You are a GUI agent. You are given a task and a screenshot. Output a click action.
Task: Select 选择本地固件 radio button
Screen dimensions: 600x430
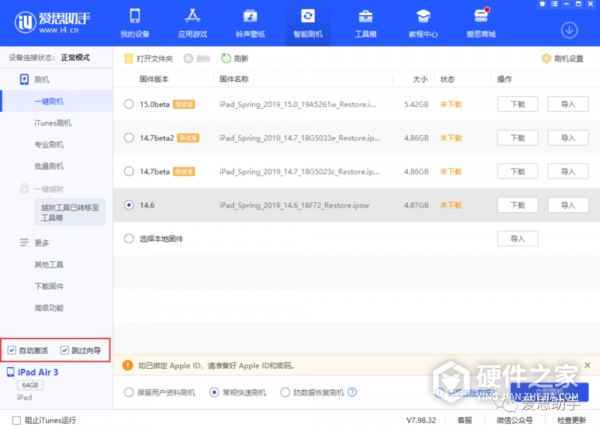coord(129,239)
